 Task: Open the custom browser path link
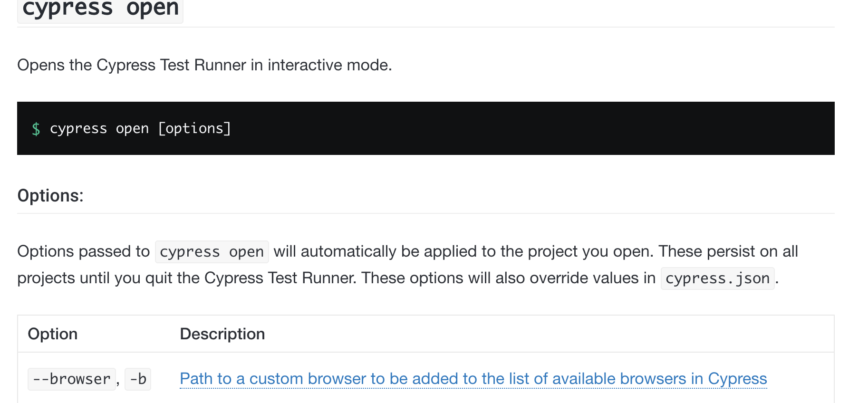(x=473, y=379)
